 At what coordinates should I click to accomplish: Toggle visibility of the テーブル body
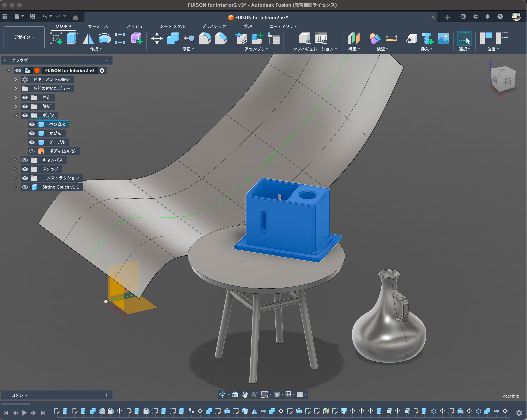click(x=32, y=142)
